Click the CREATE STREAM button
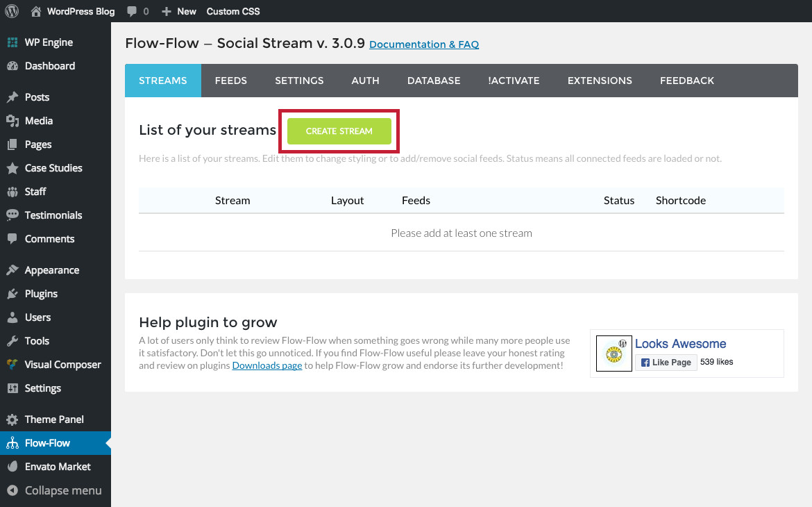Screen dimensions: 812x507 pos(339,131)
